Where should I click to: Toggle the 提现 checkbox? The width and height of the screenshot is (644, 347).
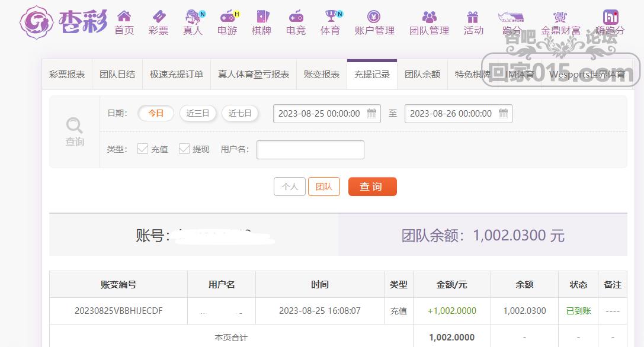pos(184,149)
